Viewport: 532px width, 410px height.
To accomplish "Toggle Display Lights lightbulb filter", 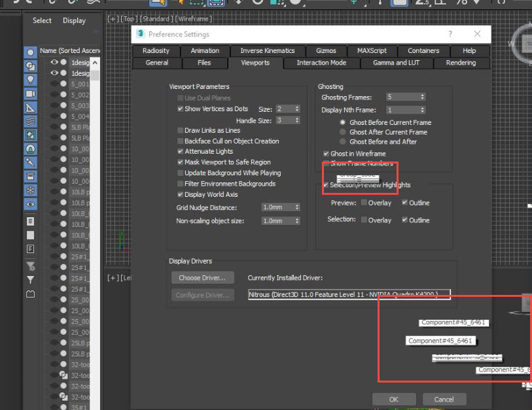I will pos(30,80).
